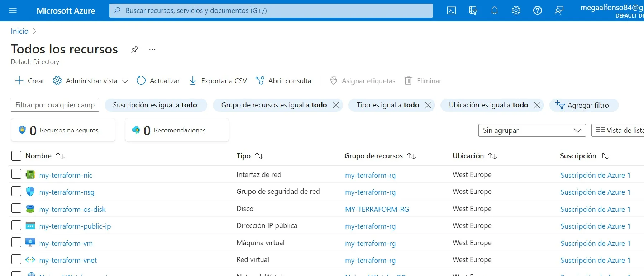Select the my-terraform-nic checkbox
644x276 pixels.
[16, 174]
